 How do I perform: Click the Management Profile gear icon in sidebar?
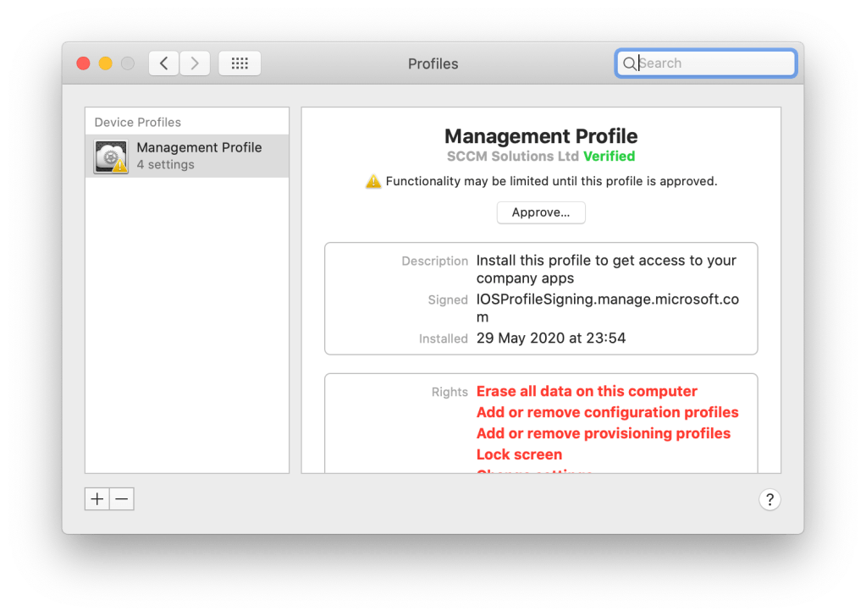[x=111, y=157]
